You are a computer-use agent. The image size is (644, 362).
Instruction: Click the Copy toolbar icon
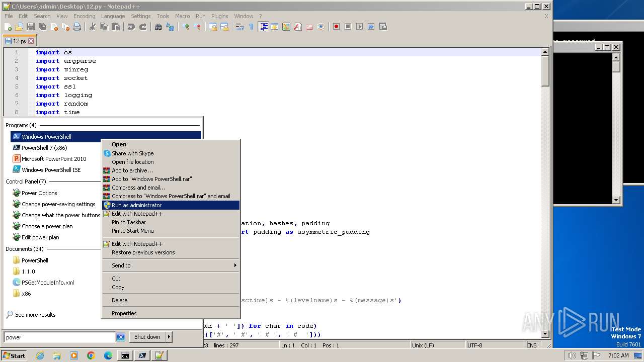pyautogui.click(x=104, y=27)
